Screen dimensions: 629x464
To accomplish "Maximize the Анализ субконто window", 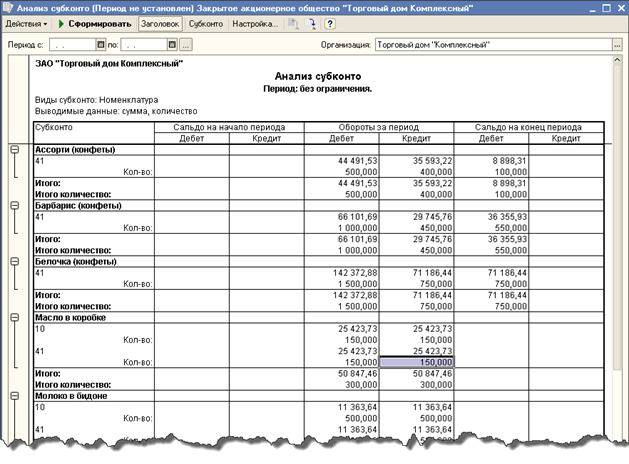I will click(x=607, y=8).
